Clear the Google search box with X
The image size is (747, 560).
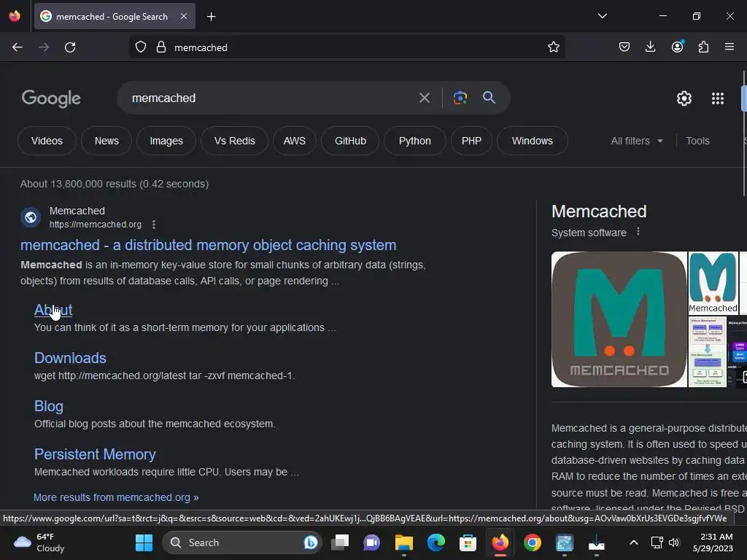pos(424,98)
